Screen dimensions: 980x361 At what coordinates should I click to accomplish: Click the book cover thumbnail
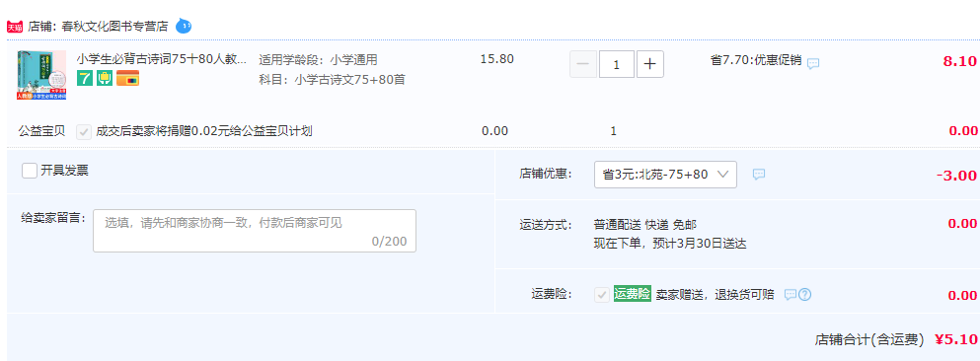(x=41, y=76)
